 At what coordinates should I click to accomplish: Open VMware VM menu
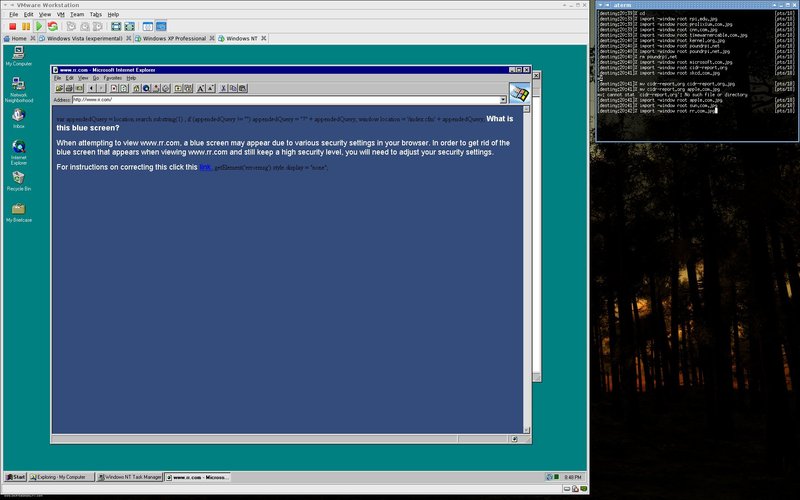pyautogui.click(x=61, y=14)
